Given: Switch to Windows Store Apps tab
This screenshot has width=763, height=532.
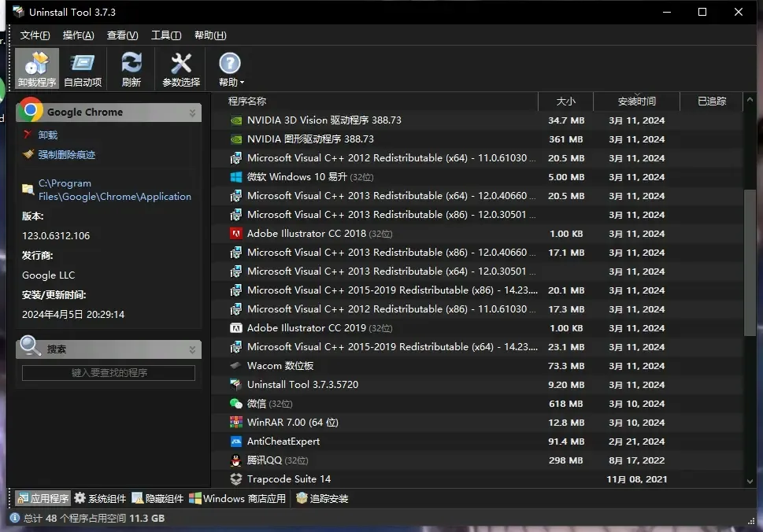Looking at the screenshot, I should [237, 498].
